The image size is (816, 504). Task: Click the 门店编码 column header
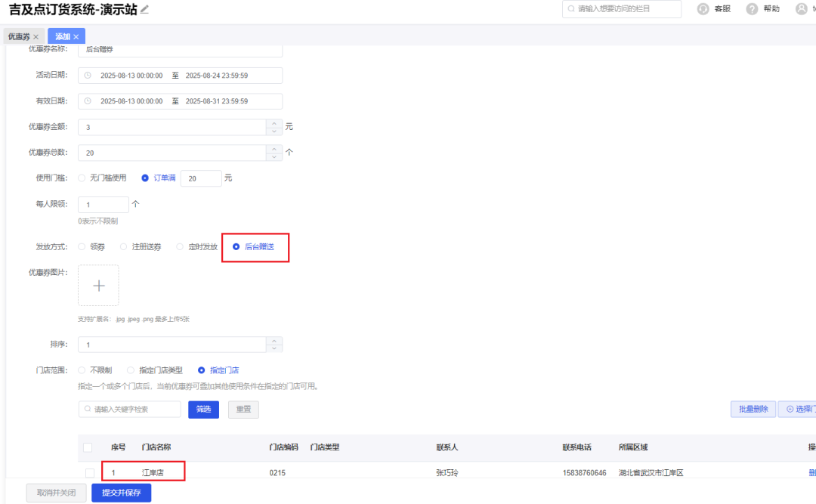click(x=283, y=447)
